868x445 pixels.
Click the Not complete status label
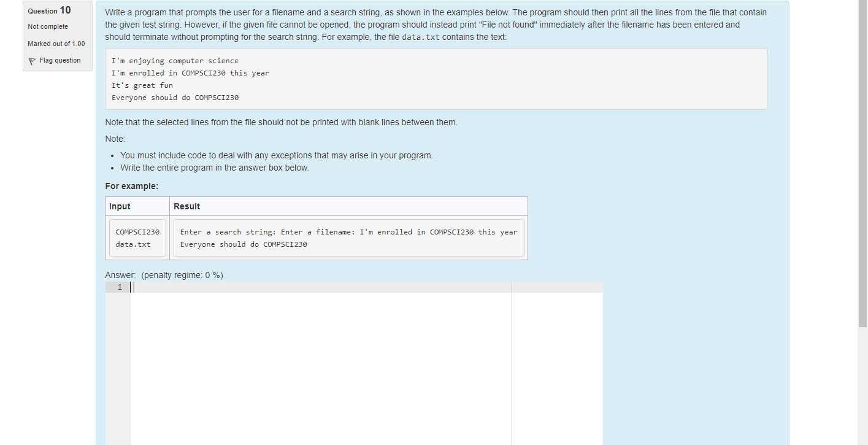pos(47,26)
